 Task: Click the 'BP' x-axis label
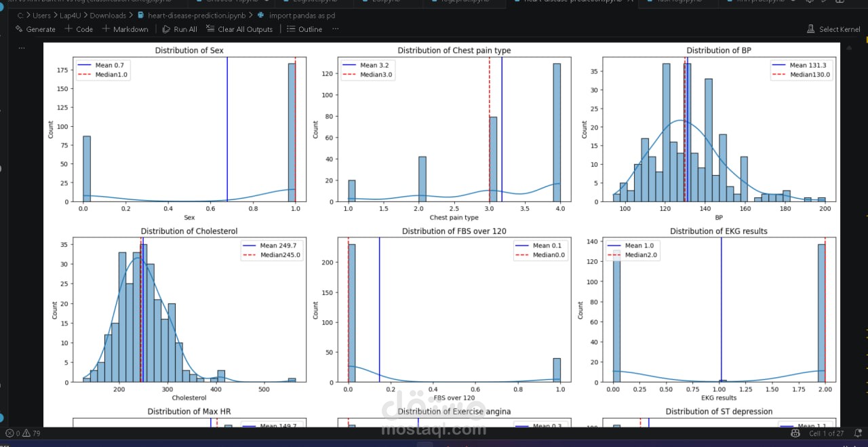pyautogui.click(x=719, y=217)
